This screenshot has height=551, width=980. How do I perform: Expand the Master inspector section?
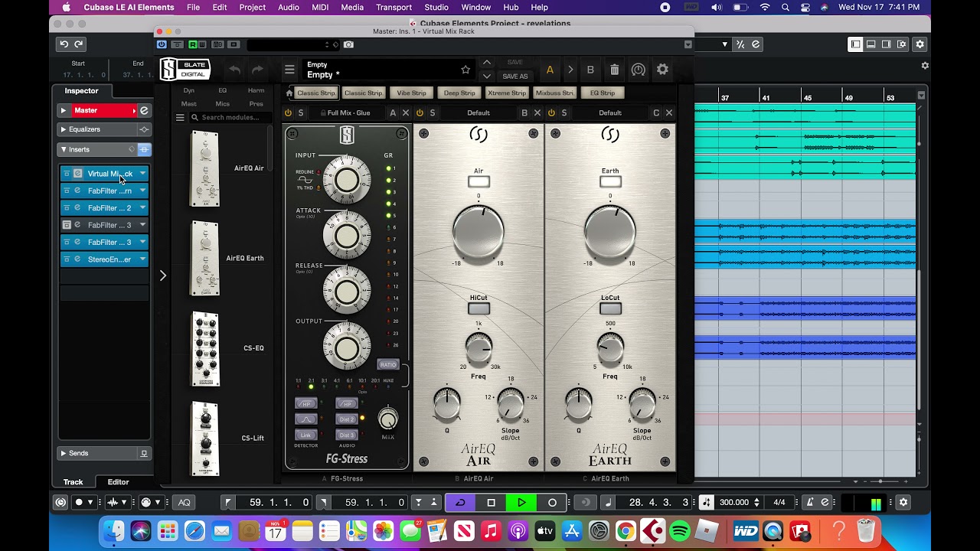(x=64, y=111)
